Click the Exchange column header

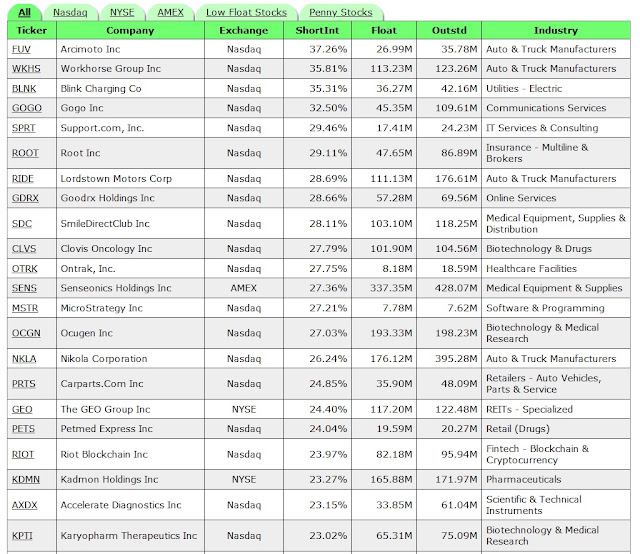point(244,31)
